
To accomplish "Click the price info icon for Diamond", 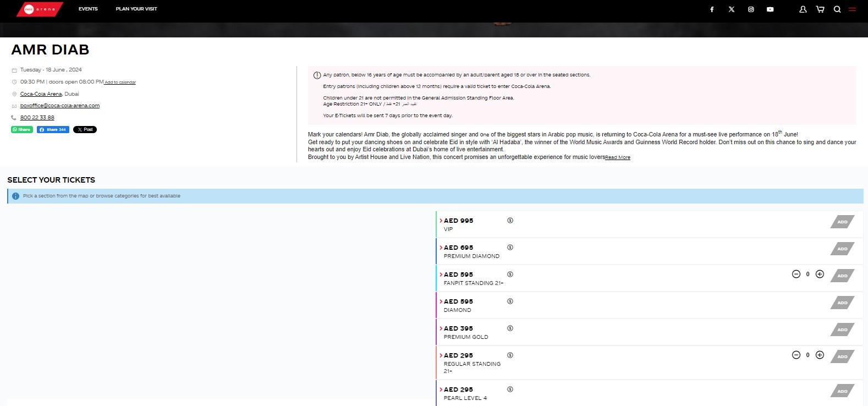I will click(510, 301).
